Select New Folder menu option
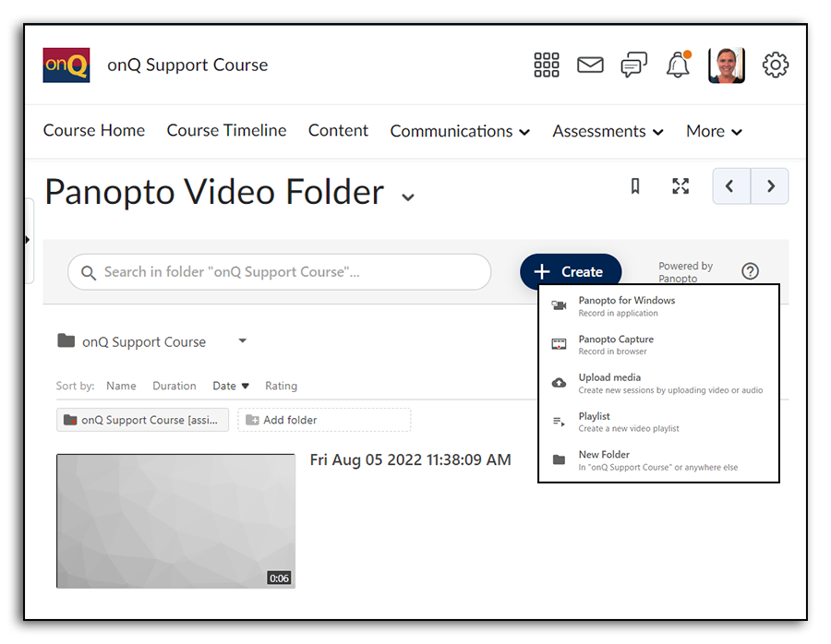 tap(604, 459)
